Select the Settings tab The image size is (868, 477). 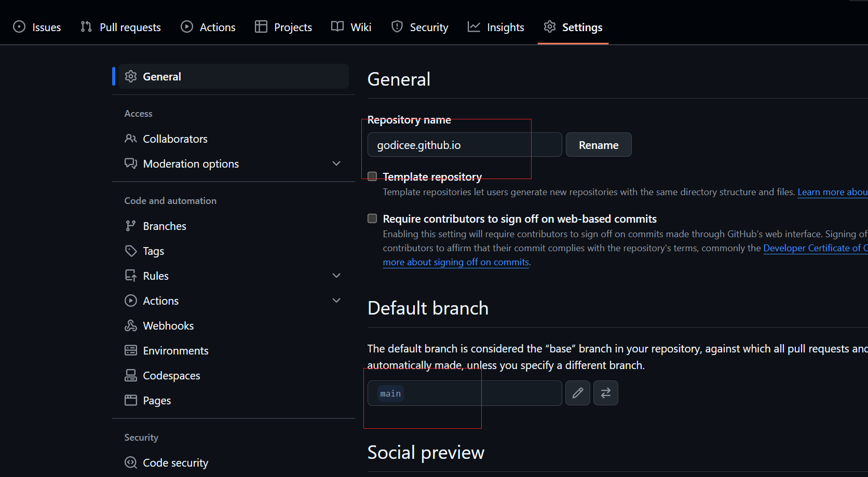(x=573, y=27)
